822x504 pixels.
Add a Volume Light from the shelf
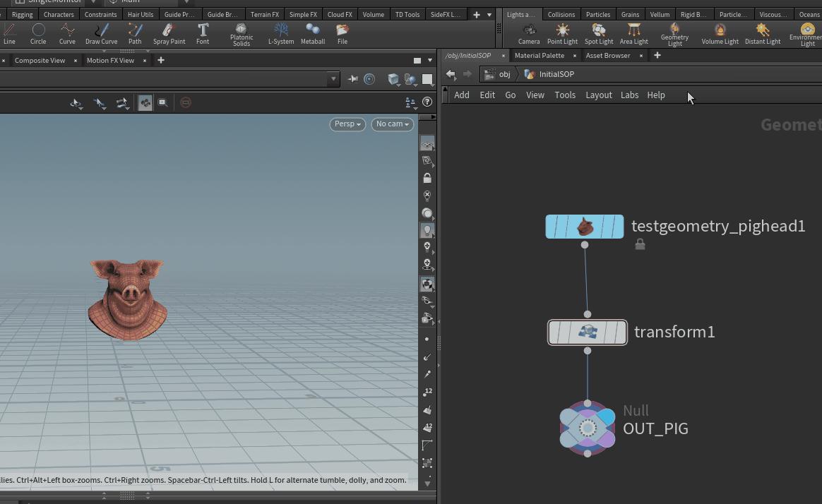(720, 33)
